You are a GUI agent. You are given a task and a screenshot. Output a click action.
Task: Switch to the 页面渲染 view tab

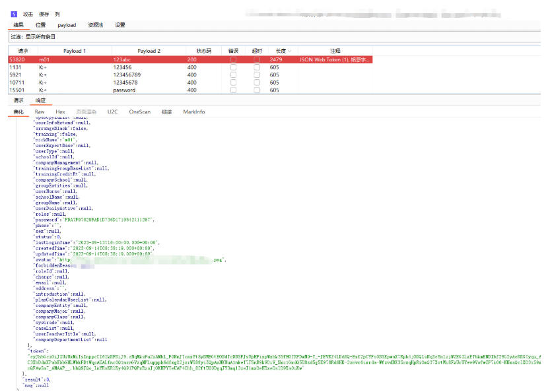click(86, 112)
